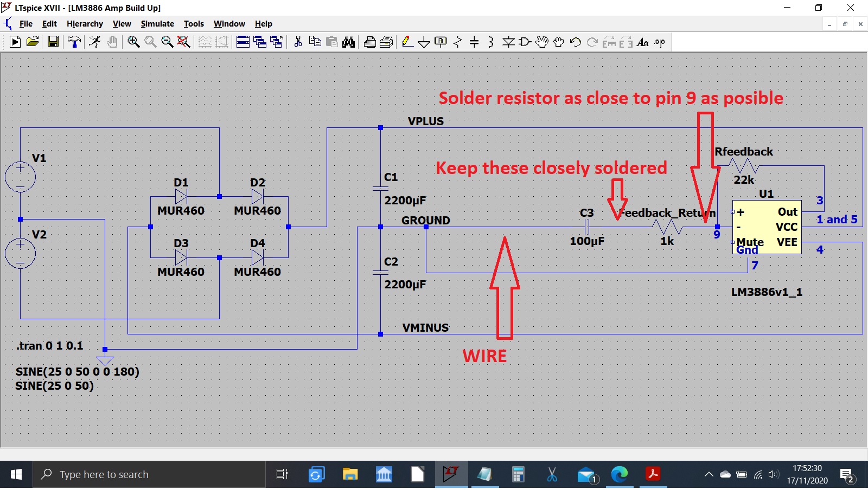Click the Cascade Windows toolbar icon
The image size is (868, 490).
(260, 42)
